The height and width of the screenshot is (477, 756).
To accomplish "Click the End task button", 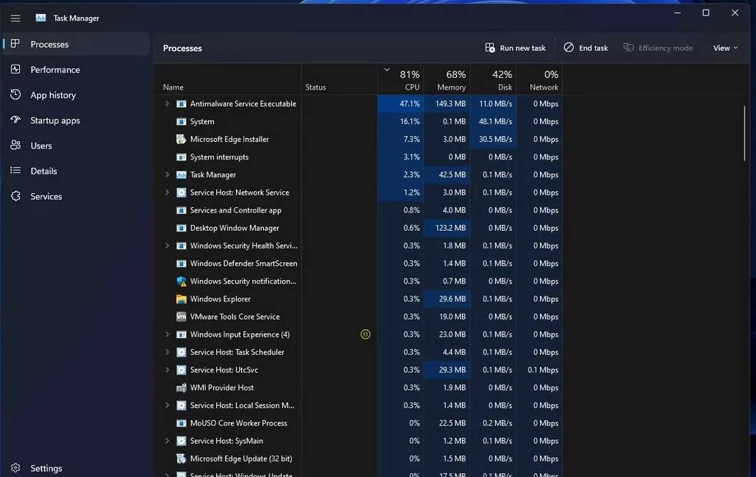I will (x=586, y=48).
